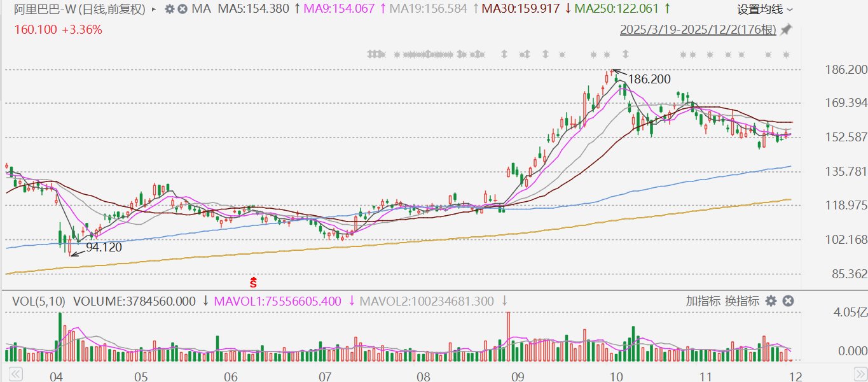Viewport: 868px width, 382px height.
Task: Pin the date range with the pushpin icon
Action: click(787, 29)
